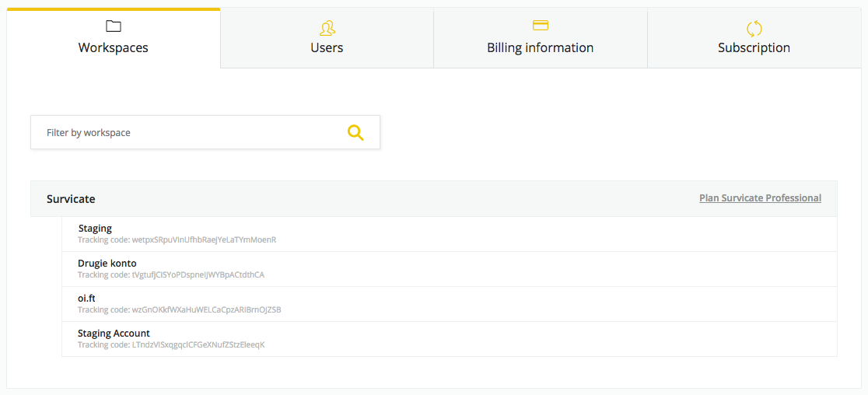This screenshot has height=395, width=868.
Task: Click the people icon above Users
Action: pyautogui.click(x=327, y=26)
